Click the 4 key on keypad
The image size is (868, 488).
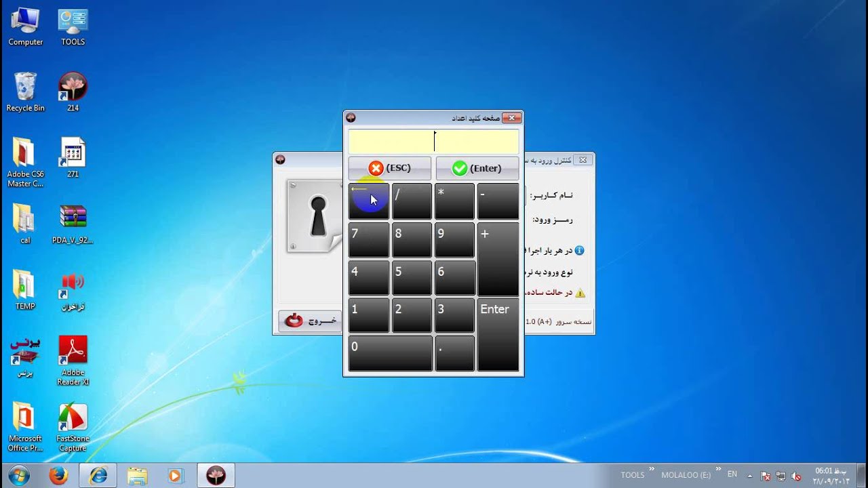369,278
